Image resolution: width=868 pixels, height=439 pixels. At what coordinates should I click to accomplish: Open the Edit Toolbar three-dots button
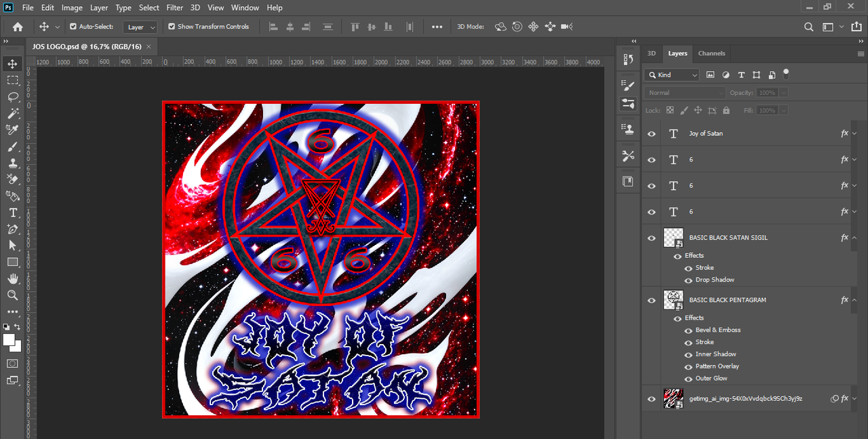13,312
